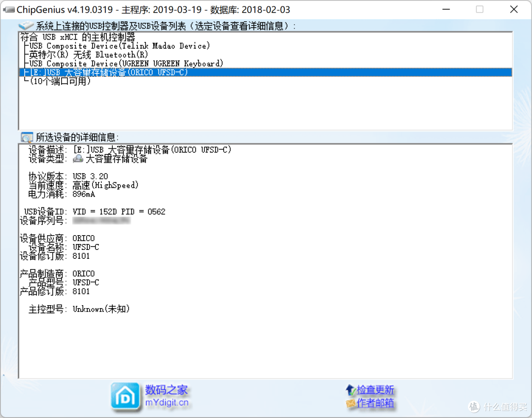Click the USB drive icon beside device list heading
This screenshot has height=418, width=532.
(x=26, y=26)
